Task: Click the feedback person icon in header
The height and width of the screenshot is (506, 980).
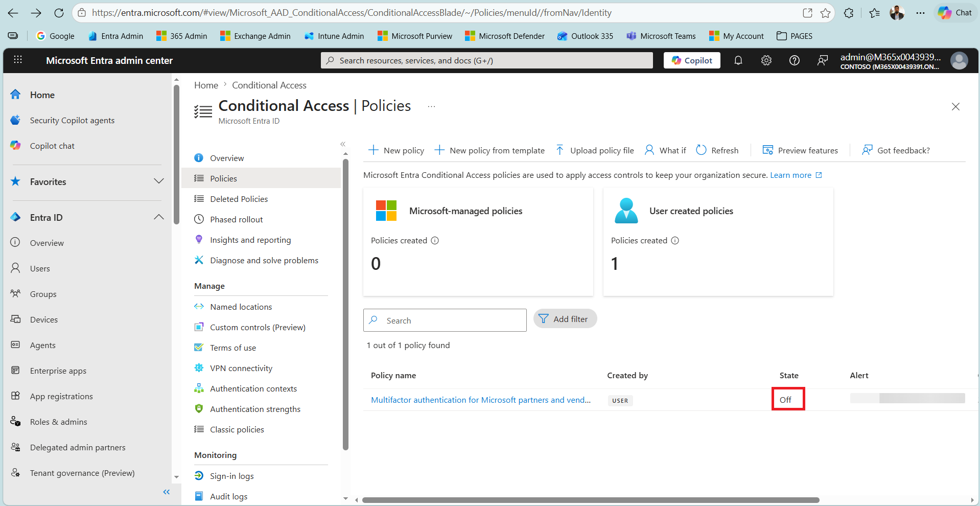Action: pos(823,60)
